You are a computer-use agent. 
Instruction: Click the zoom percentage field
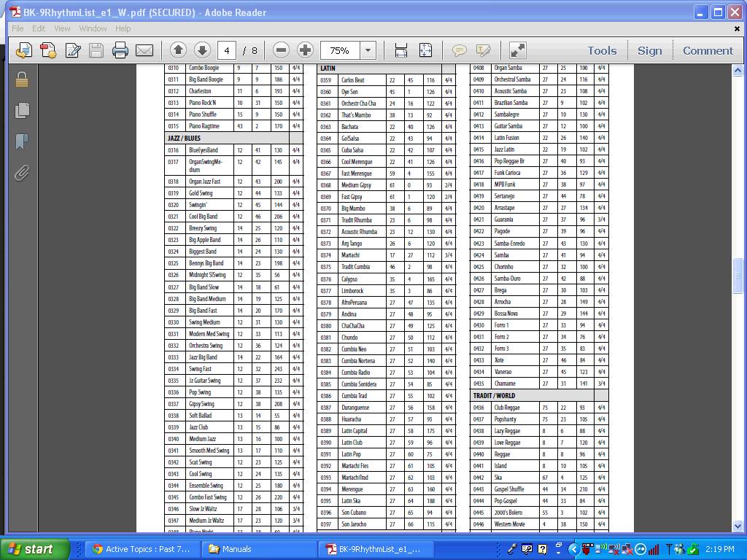coord(341,50)
